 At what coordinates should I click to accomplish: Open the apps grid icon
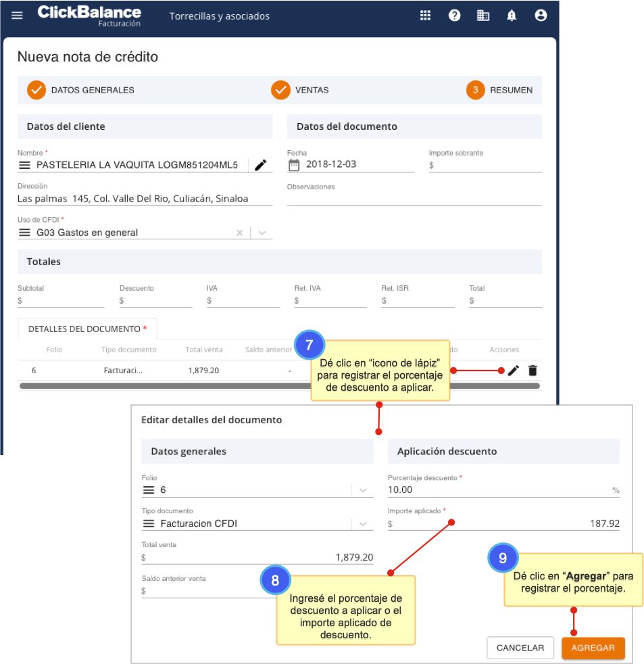(x=425, y=16)
